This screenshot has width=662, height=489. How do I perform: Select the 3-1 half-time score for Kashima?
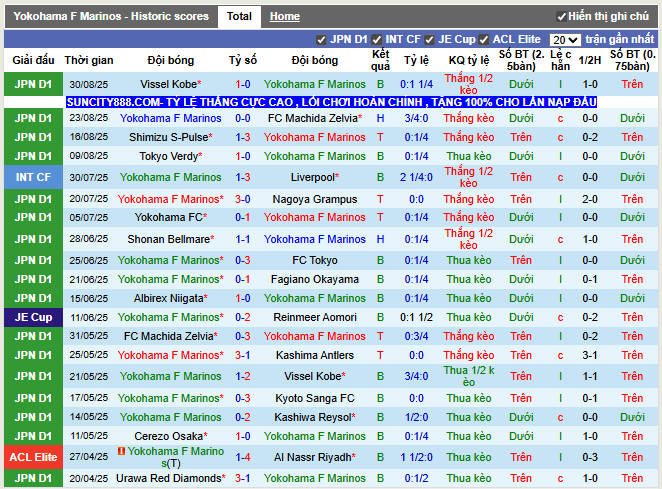coord(590,356)
